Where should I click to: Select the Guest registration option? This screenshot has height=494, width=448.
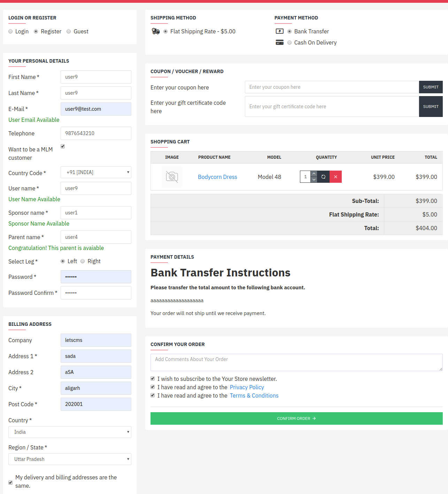tap(69, 31)
